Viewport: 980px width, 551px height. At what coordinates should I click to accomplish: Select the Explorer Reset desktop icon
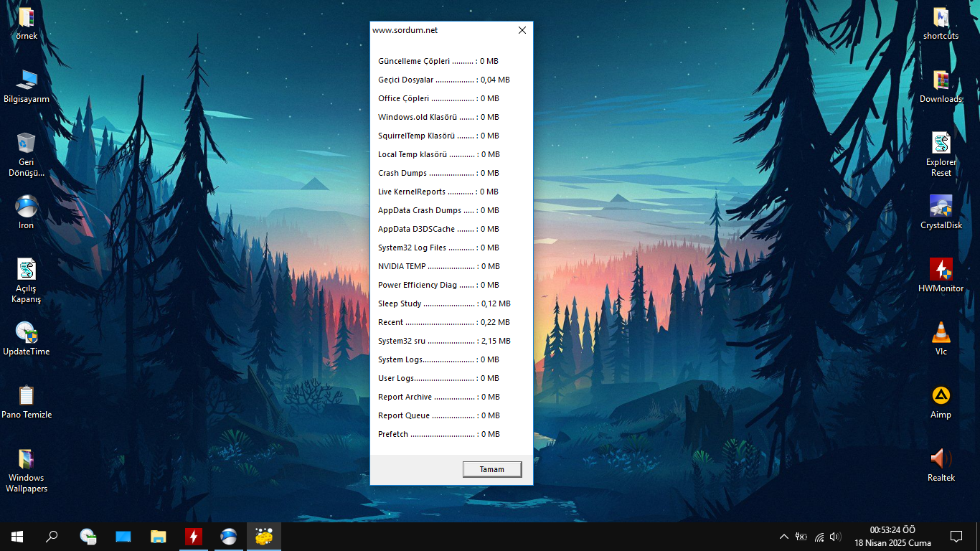point(941,154)
